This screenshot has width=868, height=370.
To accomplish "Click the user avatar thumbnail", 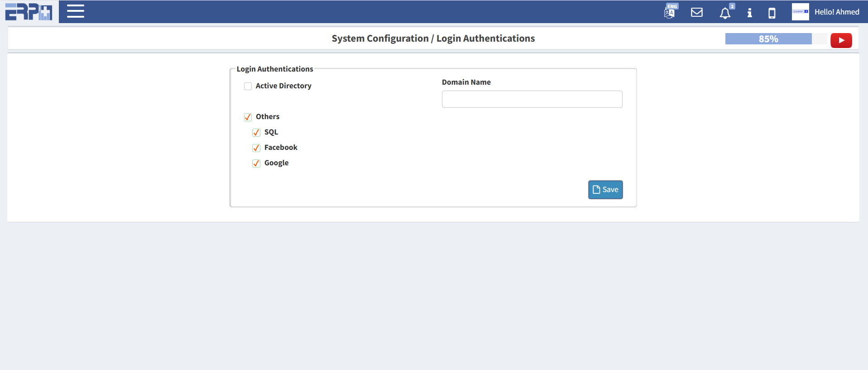I will pyautogui.click(x=800, y=12).
